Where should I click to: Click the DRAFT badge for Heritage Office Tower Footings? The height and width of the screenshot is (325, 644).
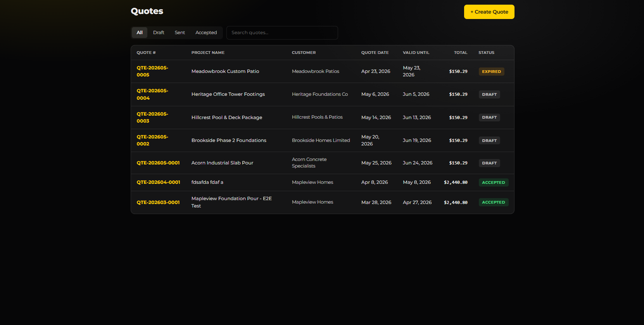(489, 94)
